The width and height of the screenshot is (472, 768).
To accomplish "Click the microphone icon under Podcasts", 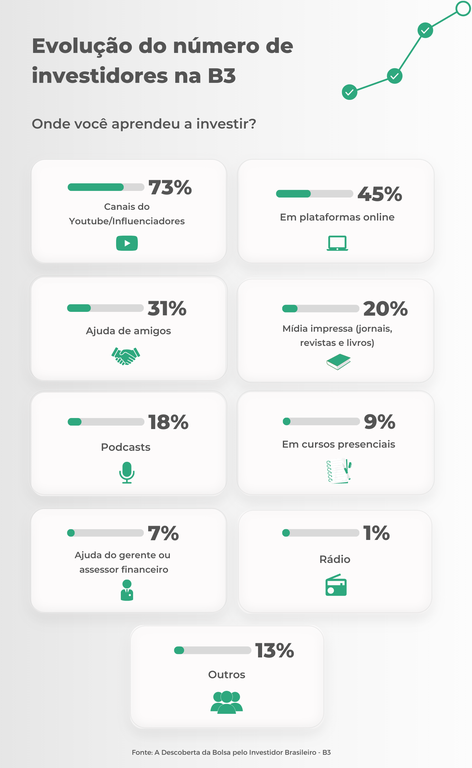I will coord(127,473).
